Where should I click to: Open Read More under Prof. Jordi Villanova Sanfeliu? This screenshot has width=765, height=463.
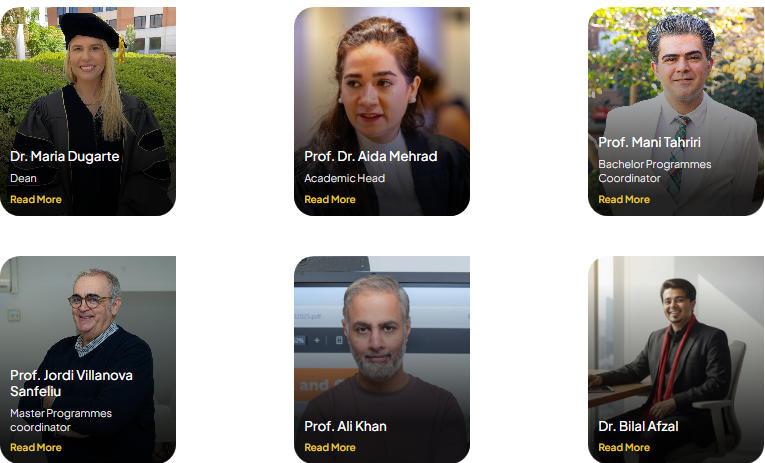pyautogui.click(x=36, y=447)
